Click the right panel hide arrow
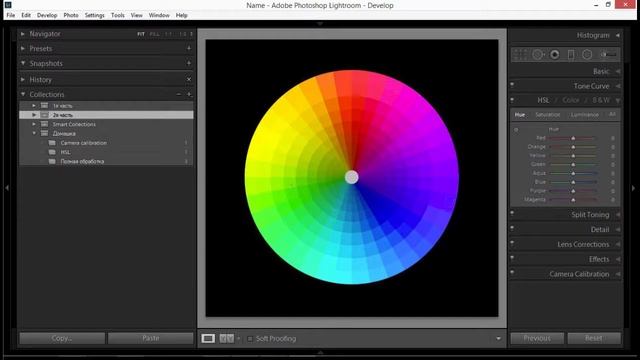640x360 pixels. [x=633, y=188]
